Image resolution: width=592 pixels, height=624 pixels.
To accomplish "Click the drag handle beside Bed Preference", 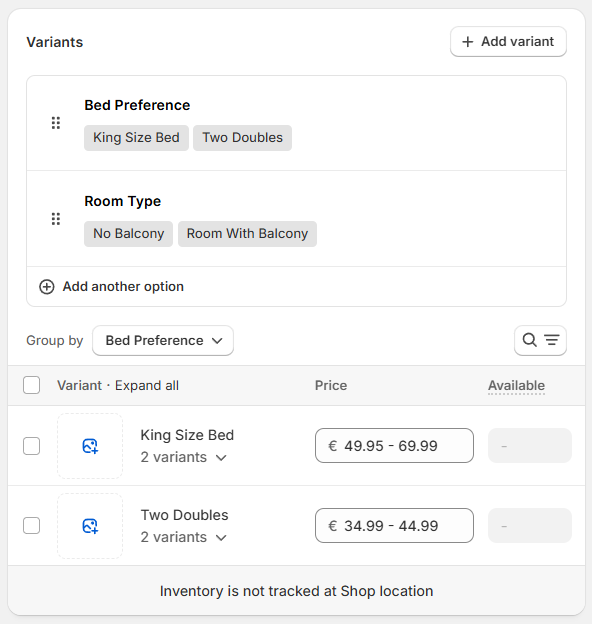I will (x=56, y=123).
